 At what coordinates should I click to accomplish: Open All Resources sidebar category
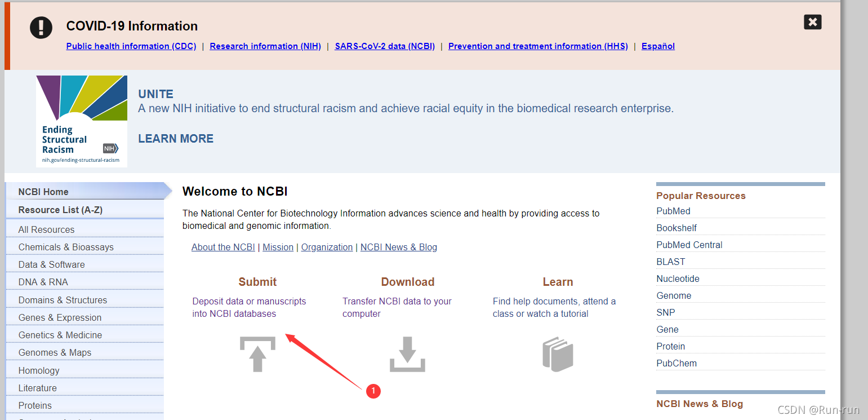84,229
